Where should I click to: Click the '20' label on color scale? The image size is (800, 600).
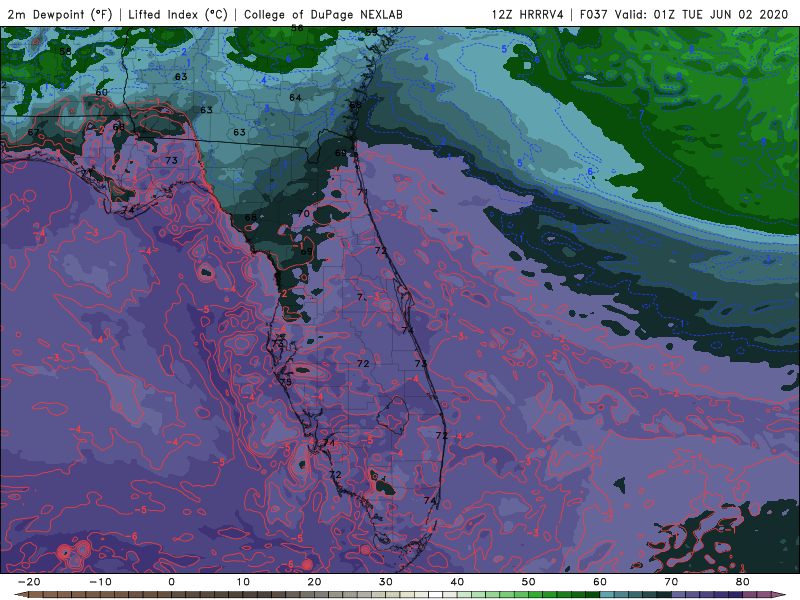(x=314, y=582)
